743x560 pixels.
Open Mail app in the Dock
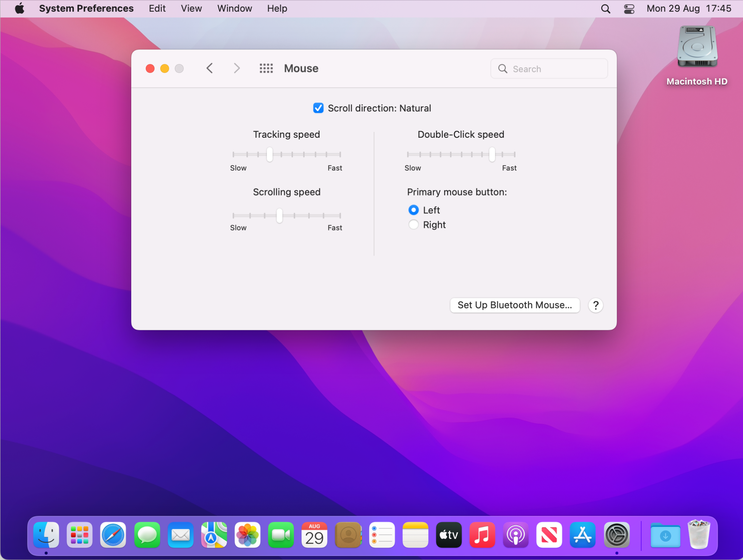(180, 535)
